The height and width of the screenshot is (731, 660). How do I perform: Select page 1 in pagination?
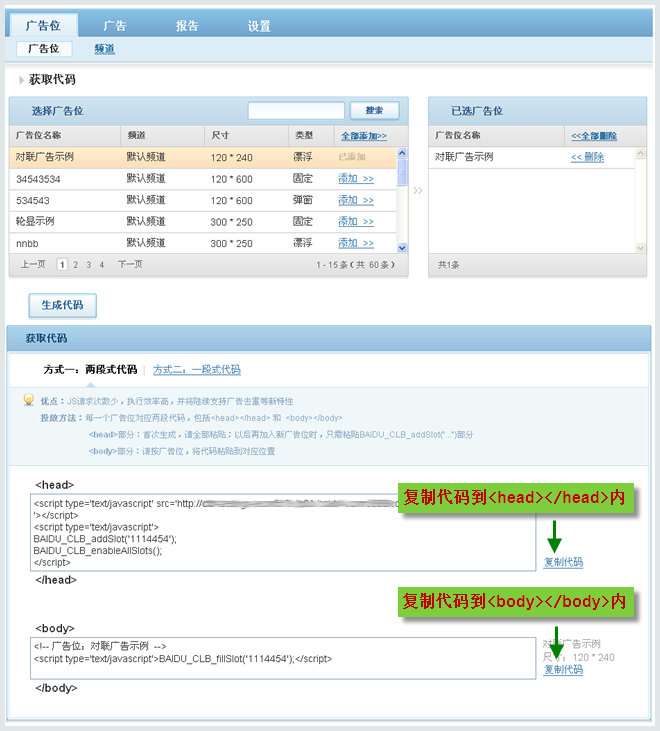62,265
